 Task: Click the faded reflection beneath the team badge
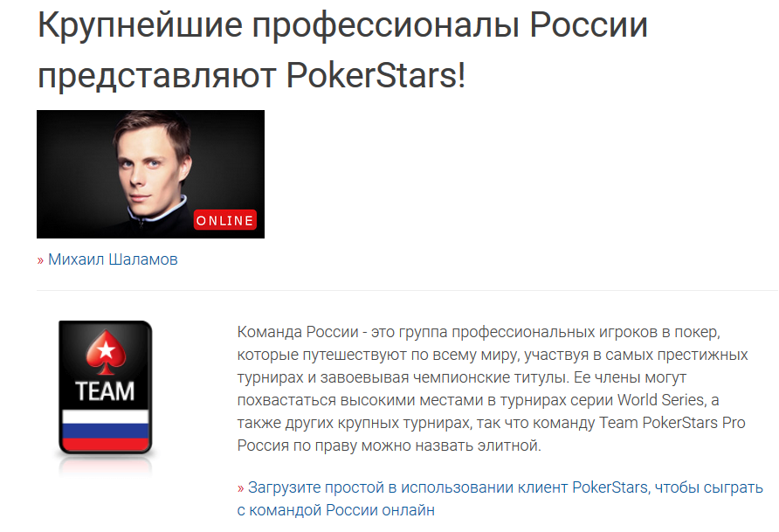pyautogui.click(x=106, y=466)
